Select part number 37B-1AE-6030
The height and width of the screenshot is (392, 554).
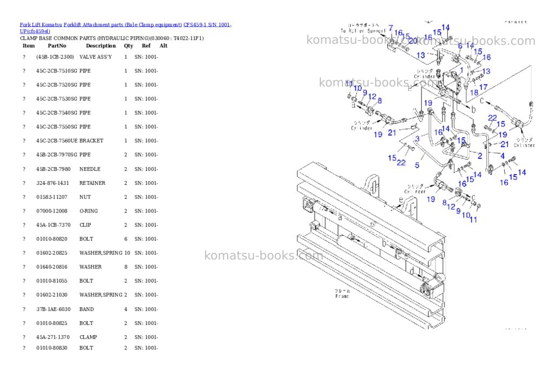(54, 309)
